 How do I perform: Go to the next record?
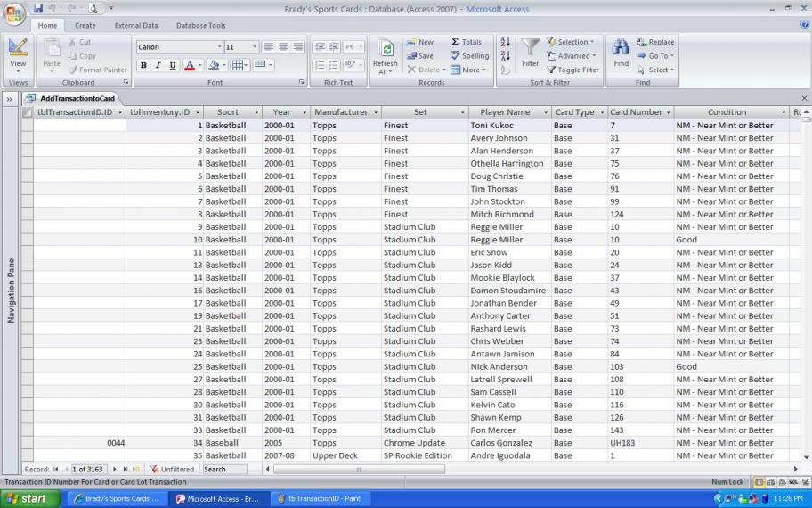click(x=115, y=469)
